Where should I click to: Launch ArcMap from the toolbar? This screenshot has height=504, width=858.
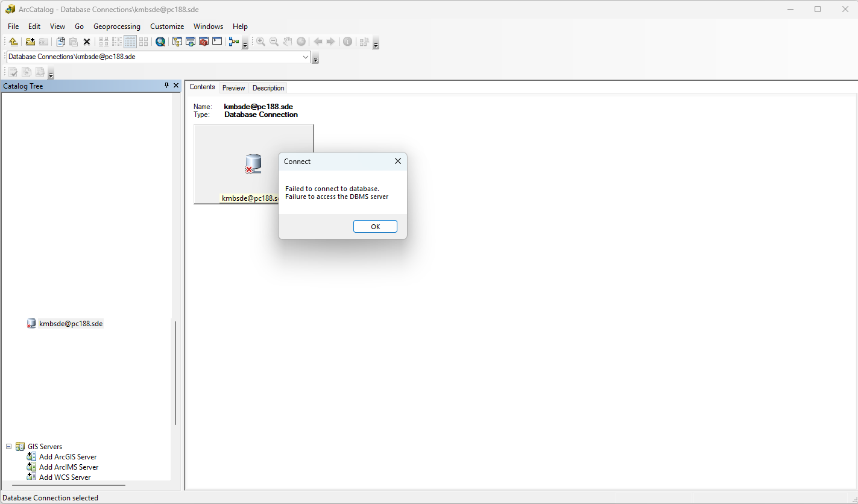pos(160,42)
